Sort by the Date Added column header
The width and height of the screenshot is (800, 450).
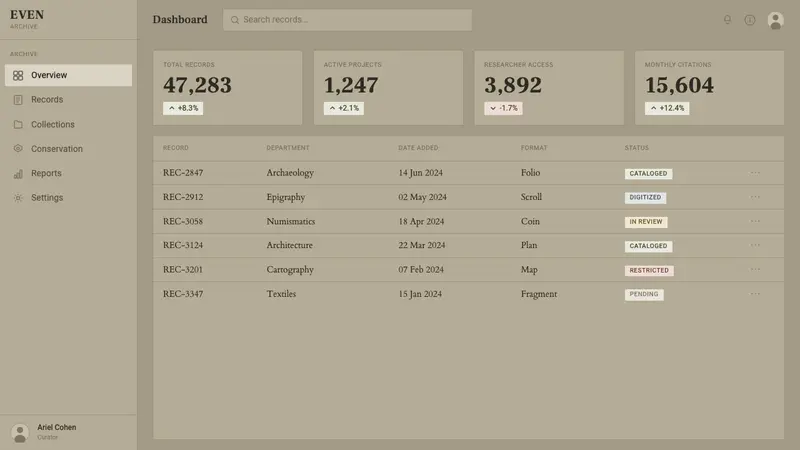[x=418, y=148]
